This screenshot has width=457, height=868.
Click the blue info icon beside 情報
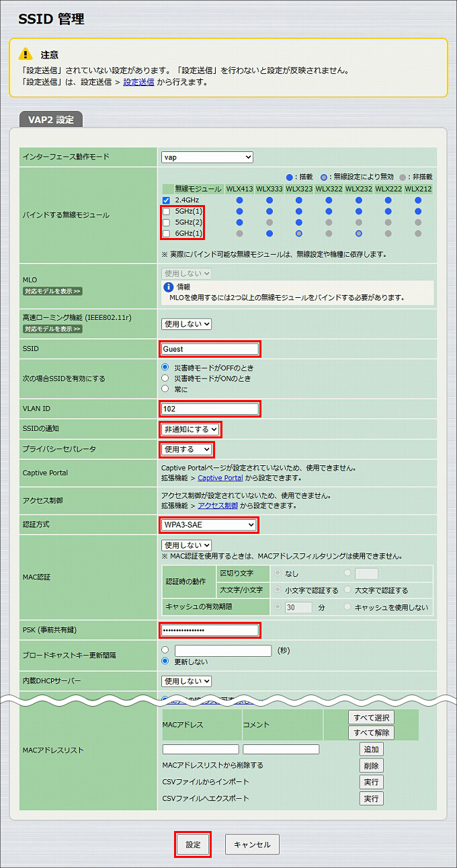[x=169, y=286]
